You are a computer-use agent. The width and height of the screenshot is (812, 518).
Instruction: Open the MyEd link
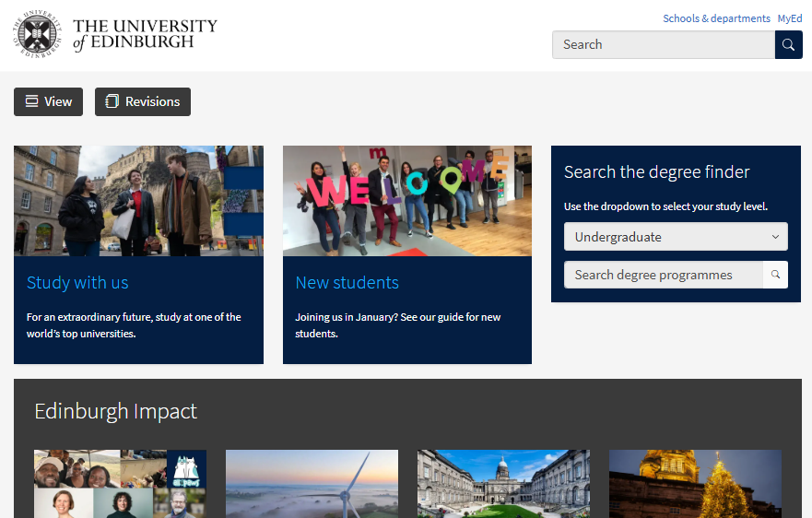pyautogui.click(x=789, y=18)
